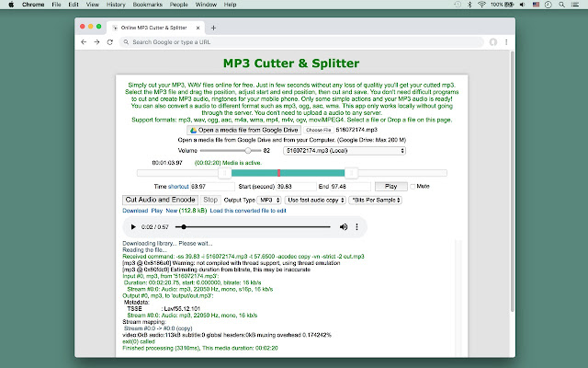Click the green (00:02:20) Media is active status
588x368 pixels.
(x=228, y=163)
